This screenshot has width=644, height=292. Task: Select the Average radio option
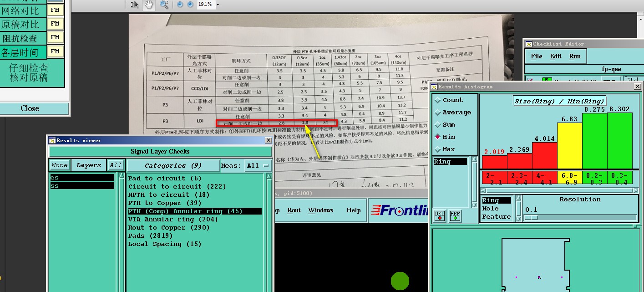pyautogui.click(x=453, y=113)
